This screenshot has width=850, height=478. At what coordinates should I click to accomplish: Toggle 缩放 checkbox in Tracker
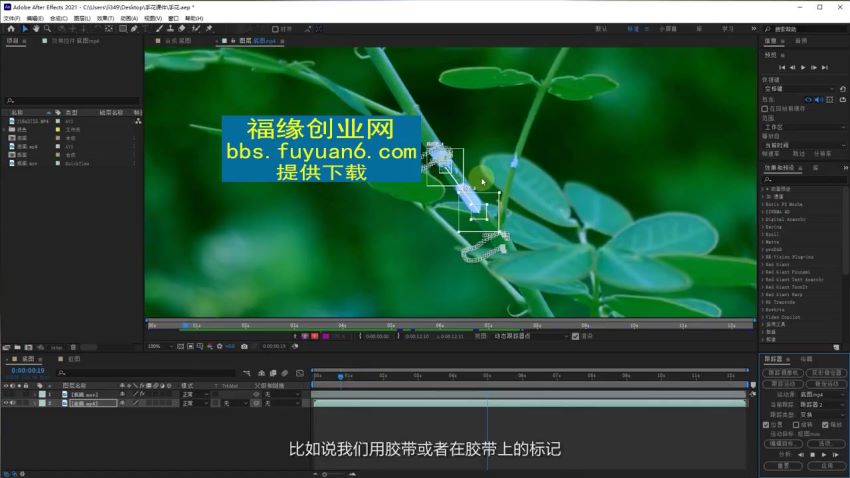click(825, 425)
